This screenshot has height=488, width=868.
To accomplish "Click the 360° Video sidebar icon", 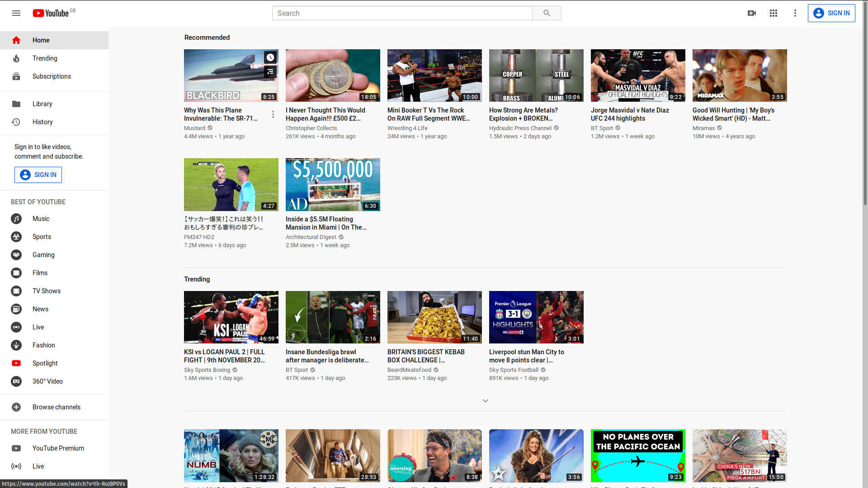I will [x=16, y=381].
